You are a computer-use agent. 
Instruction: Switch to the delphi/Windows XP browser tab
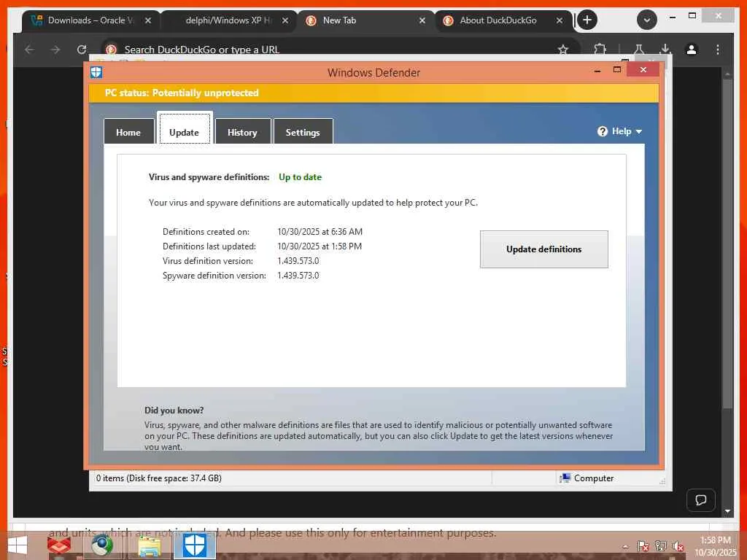pyautogui.click(x=228, y=20)
